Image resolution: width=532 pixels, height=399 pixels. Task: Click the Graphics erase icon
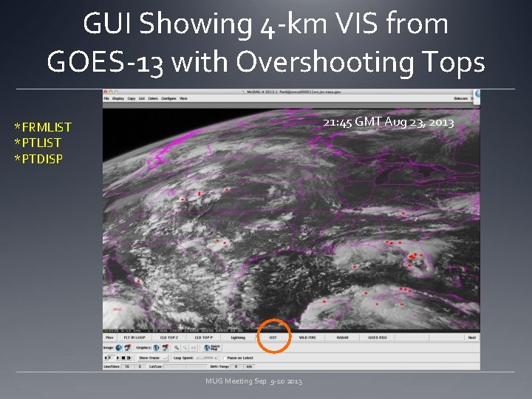pyautogui.click(x=166, y=348)
